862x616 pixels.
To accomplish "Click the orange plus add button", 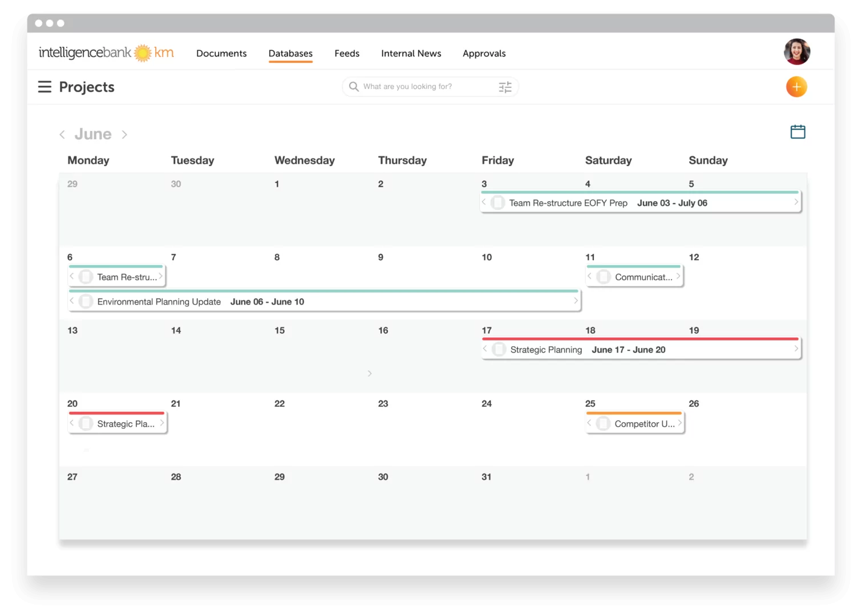I will pyautogui.click(x=796, y=87).
